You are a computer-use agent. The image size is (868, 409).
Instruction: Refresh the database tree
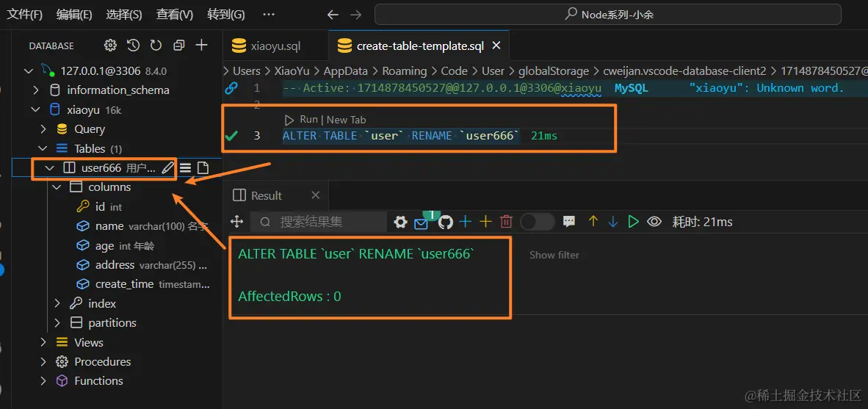pyautogui.click(x=156, y=46)
